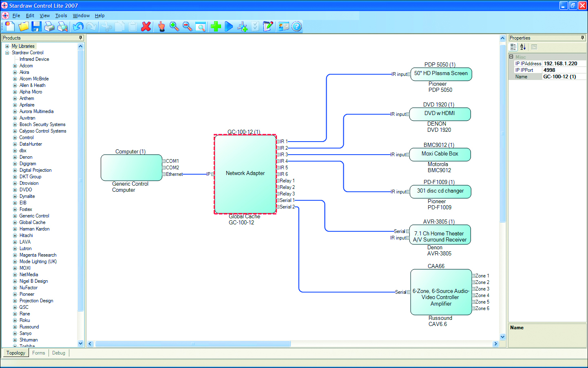Click the Undo arrow in toolbar
This screenshot has width=588, height=368.
tap(78, 27)
